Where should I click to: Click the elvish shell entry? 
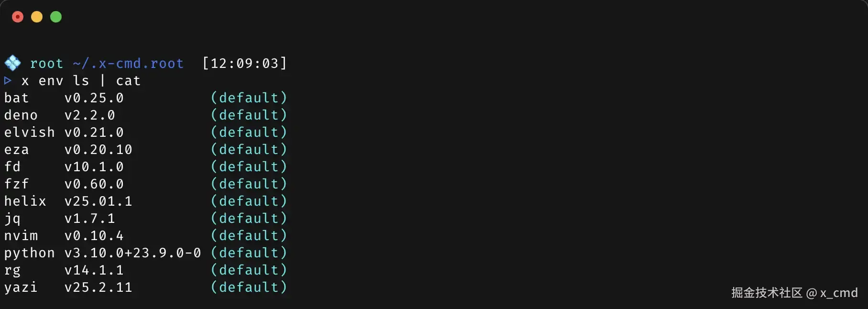pyautogui.click(x=30, y=132)
